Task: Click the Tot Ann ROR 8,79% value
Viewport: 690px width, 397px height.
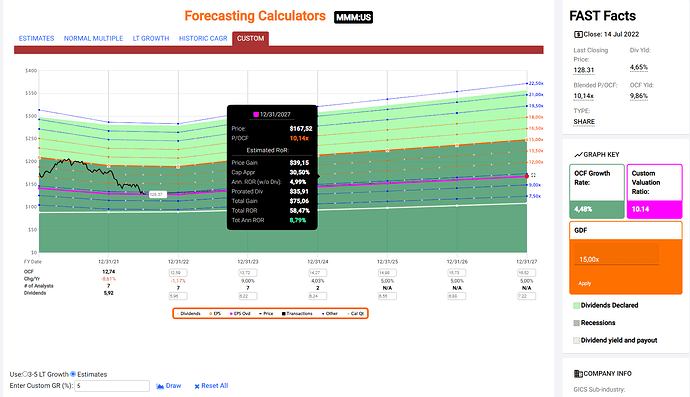Action: coord(298,221)
